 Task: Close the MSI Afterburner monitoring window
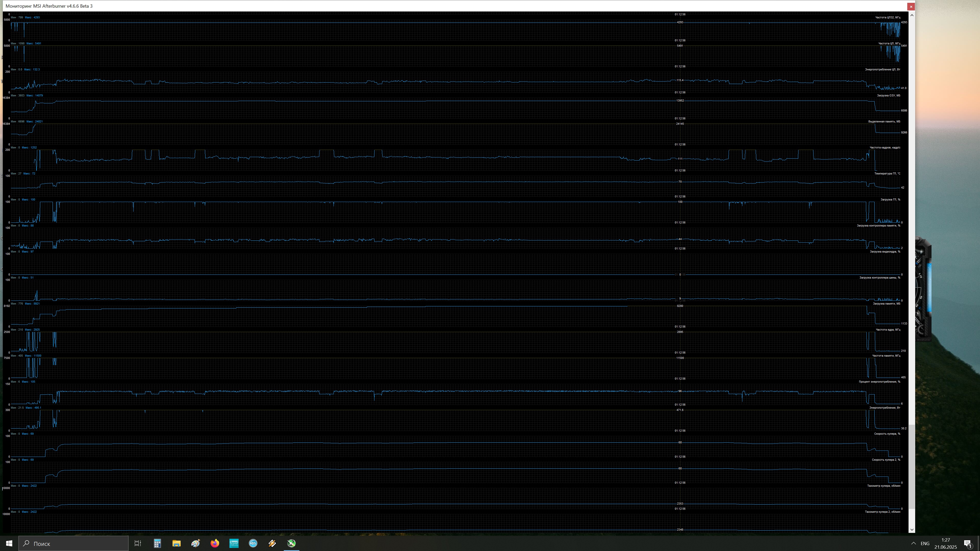pos(911,6)
